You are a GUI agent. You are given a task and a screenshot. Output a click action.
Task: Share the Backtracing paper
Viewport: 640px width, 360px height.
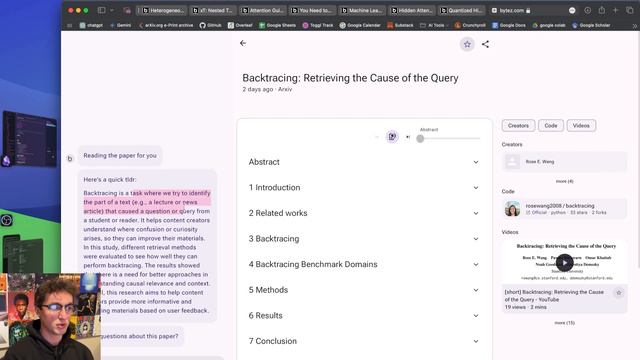click(x=485, y=44)
